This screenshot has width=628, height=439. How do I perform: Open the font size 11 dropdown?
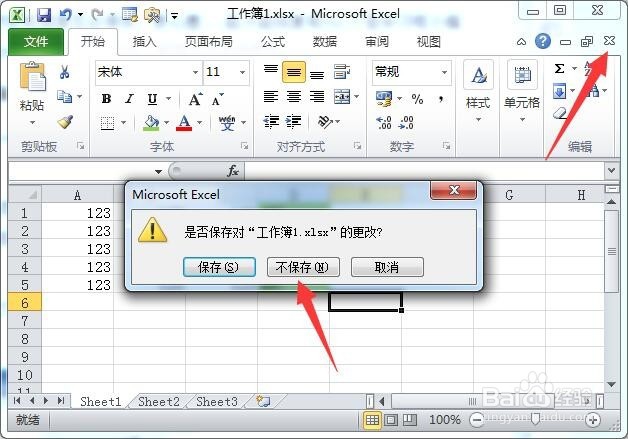tap(243, 72)
